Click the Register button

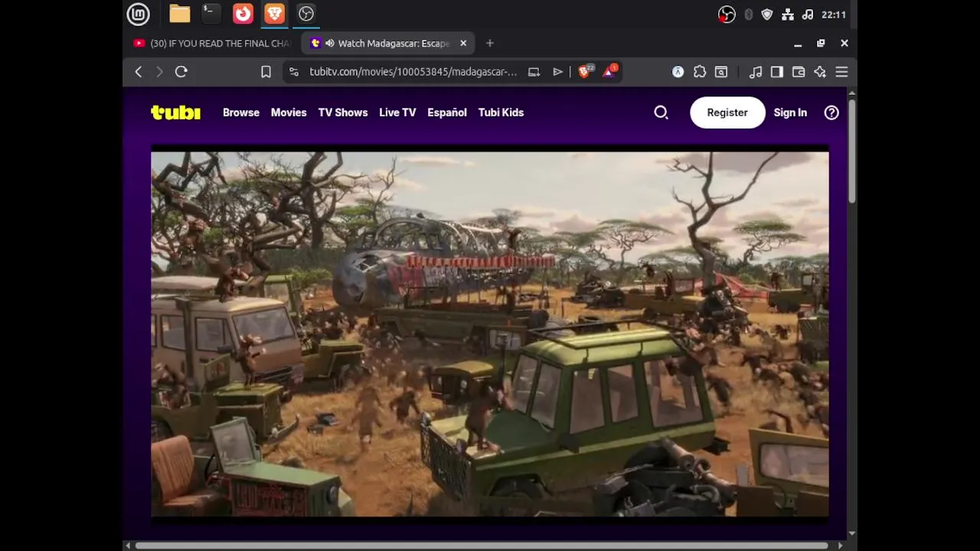point(727,112)
